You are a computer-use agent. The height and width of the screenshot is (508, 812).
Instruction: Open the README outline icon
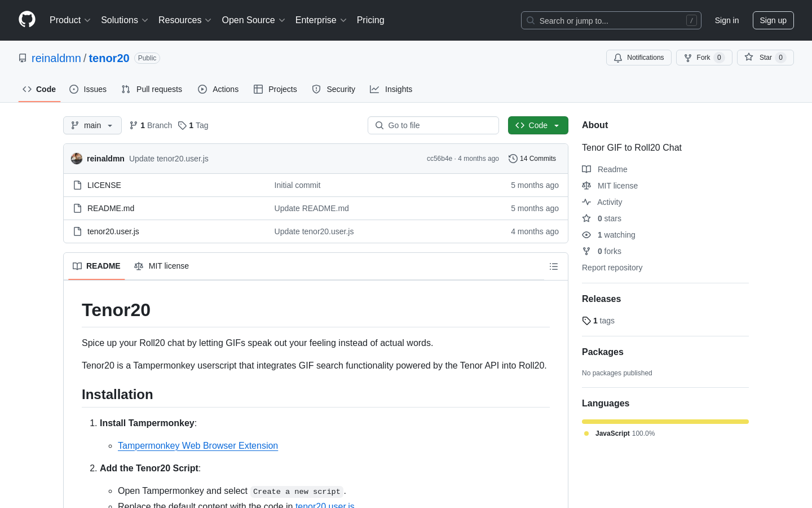554,266
